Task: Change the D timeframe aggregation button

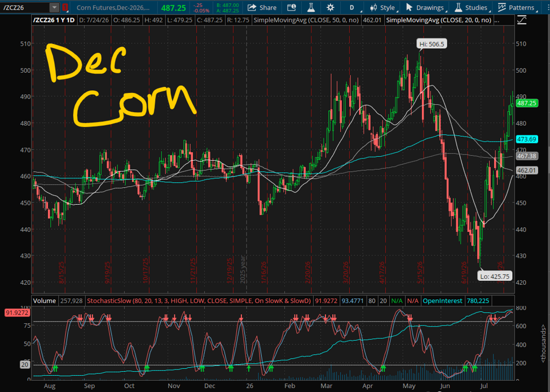Action: pos(352,7)
